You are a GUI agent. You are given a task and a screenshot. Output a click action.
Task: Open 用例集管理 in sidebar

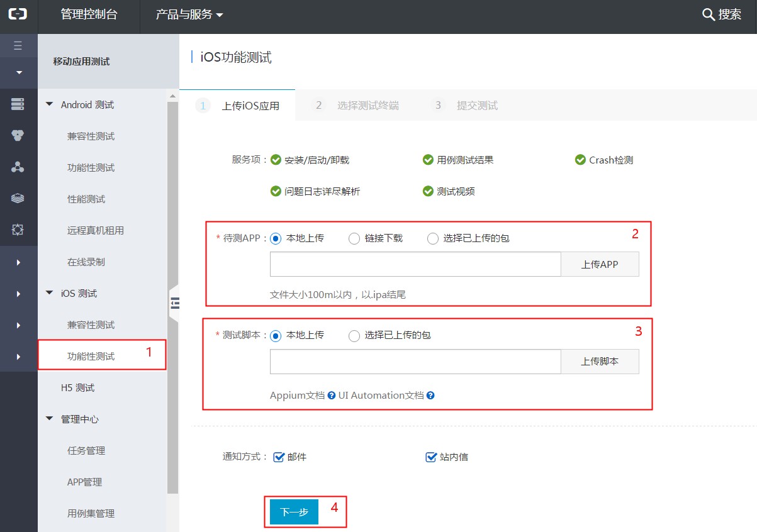[91, 514]
